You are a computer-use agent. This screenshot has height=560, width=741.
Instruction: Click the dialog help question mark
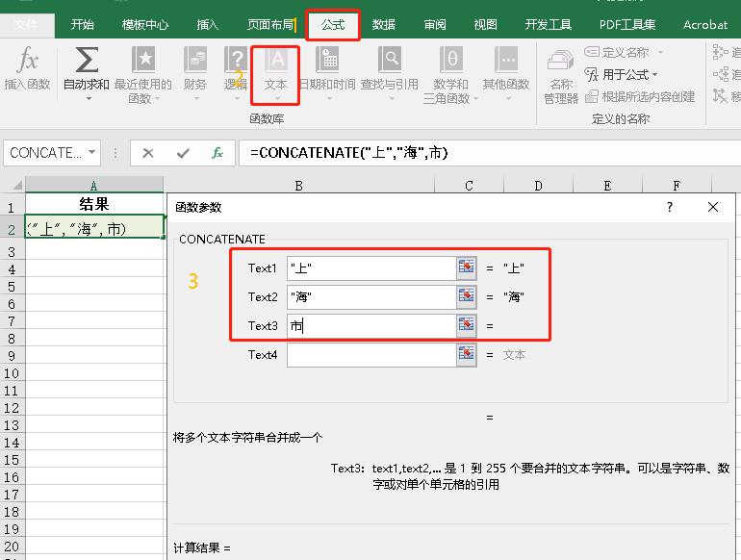670,207
